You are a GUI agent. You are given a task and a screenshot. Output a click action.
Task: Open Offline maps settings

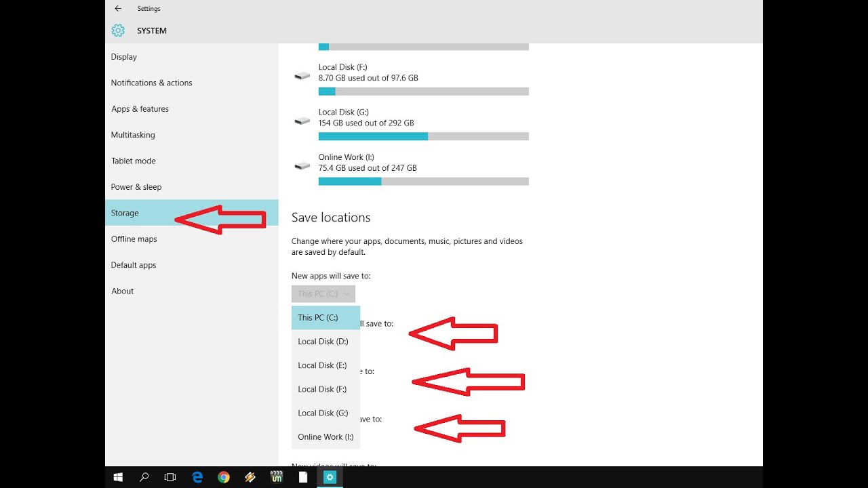pos(192,239)
